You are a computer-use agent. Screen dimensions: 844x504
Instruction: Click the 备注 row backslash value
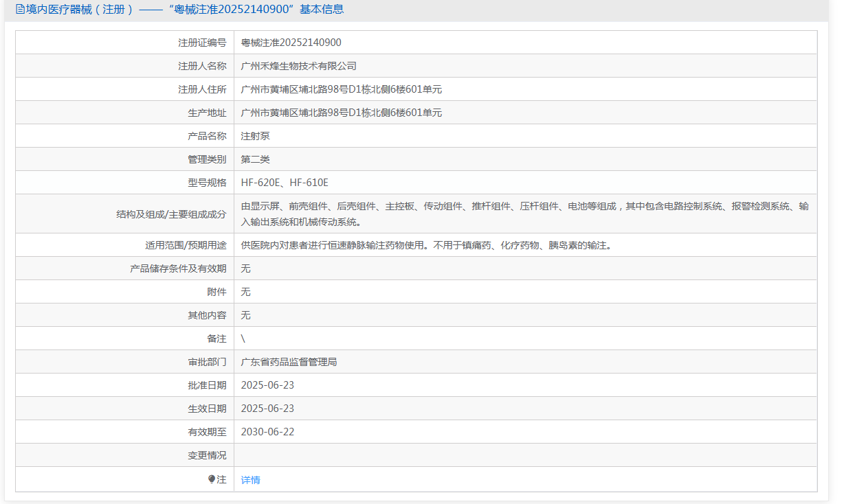click(x=243, y=339)
